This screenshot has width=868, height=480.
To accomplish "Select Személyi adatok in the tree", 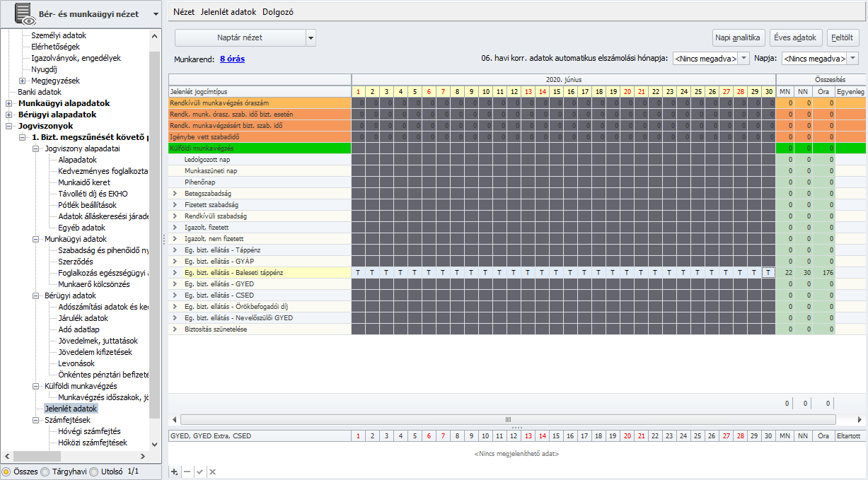I will click(x=59, y=35).
